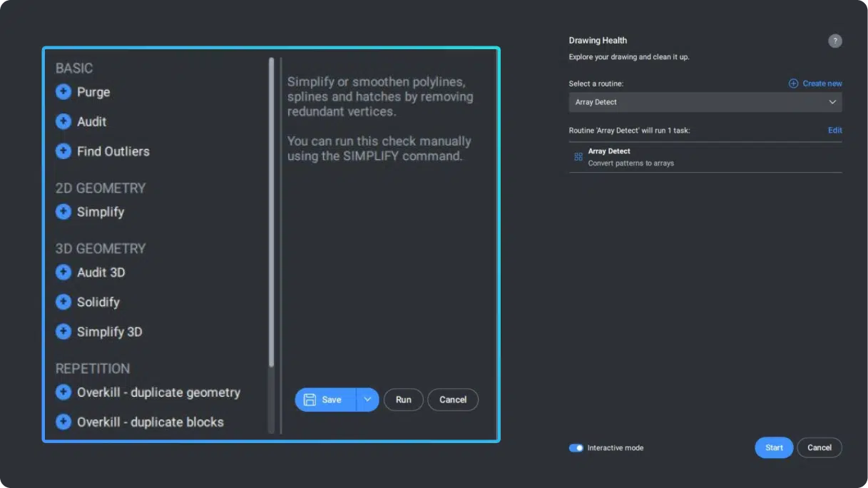
Task: Click the plus icon beside Purge
Action: click(x=63, y=92)
